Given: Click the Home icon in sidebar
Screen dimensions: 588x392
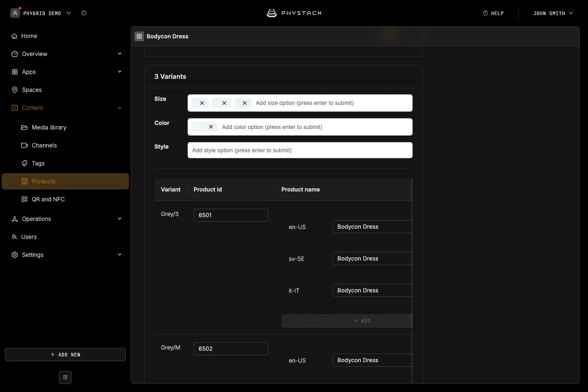Looking at the screenshot, I should coord(14,36).
